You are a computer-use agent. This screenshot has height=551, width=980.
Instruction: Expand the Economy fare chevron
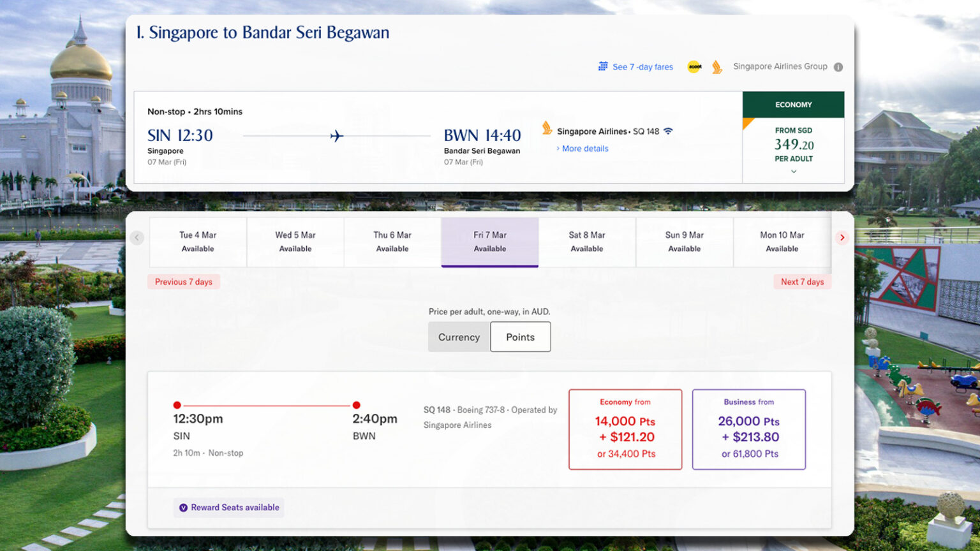[794, 172]
